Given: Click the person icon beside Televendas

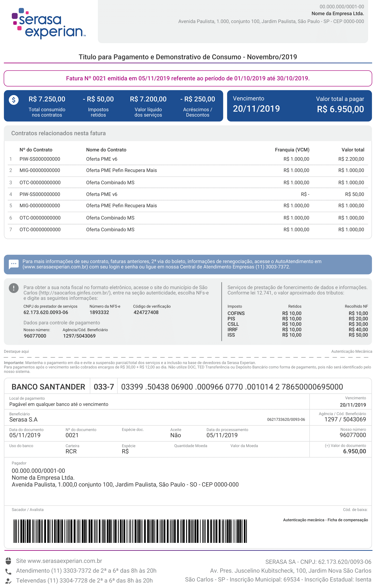Looking at the screenshot, I should coord(8,581).
